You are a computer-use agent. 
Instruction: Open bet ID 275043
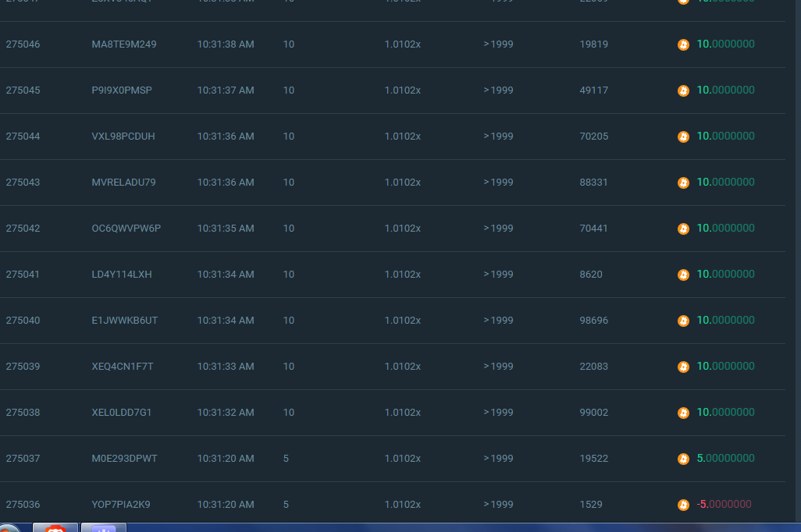[23, 183]
